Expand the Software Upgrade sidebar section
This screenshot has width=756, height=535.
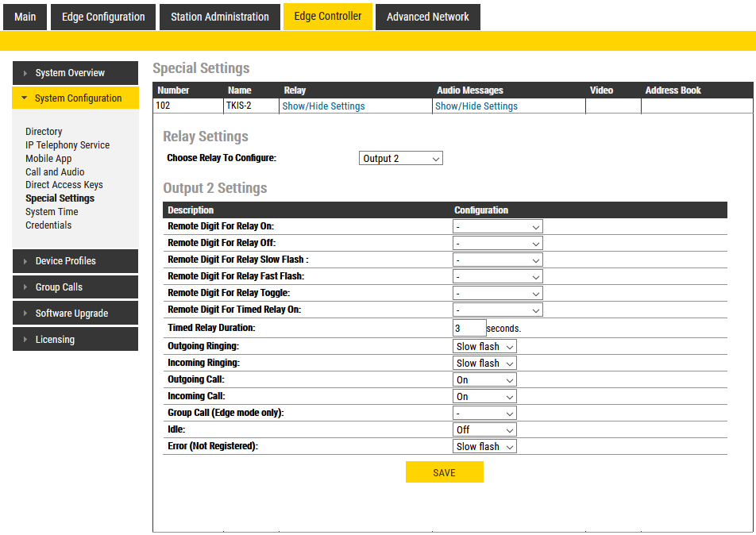pos(75,314)
